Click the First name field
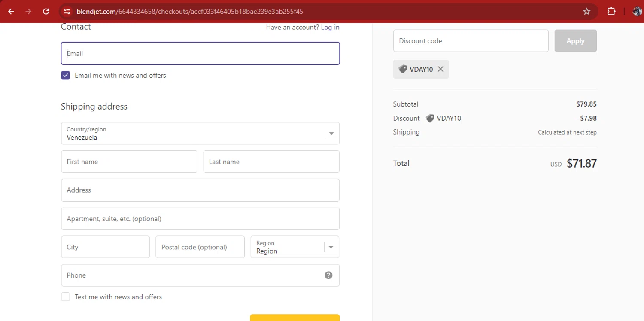 129,162
